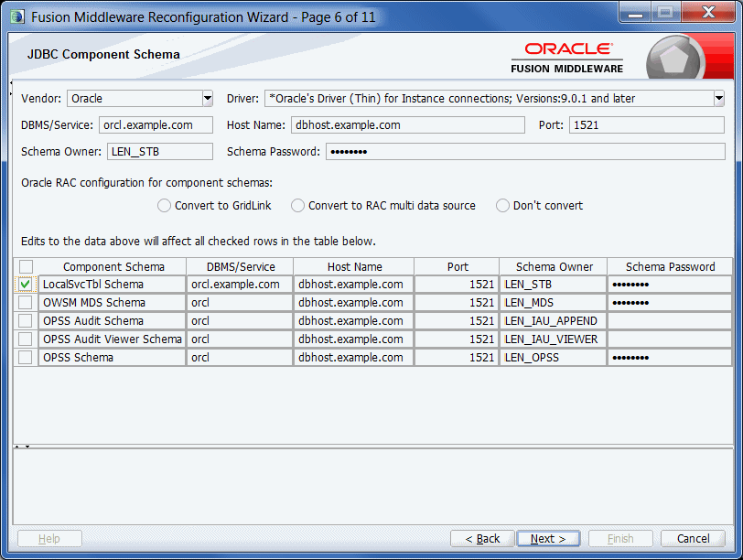Click the OPSS Schema password cell

point(670,357)
